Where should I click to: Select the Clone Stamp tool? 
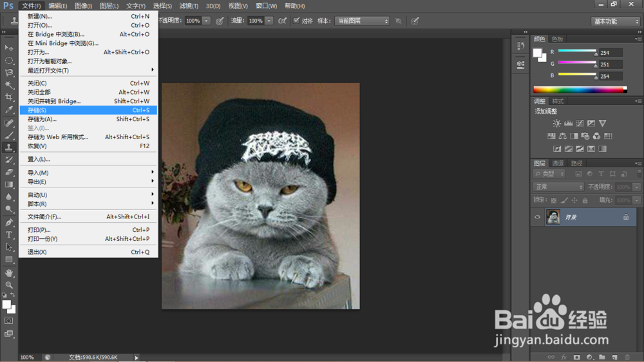point(8,148)
